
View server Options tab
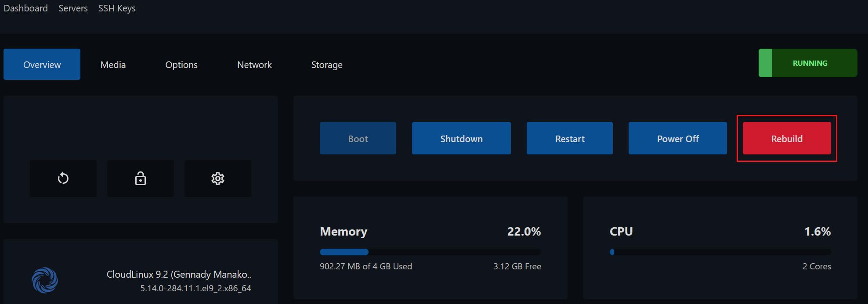[x=181, y=64]
